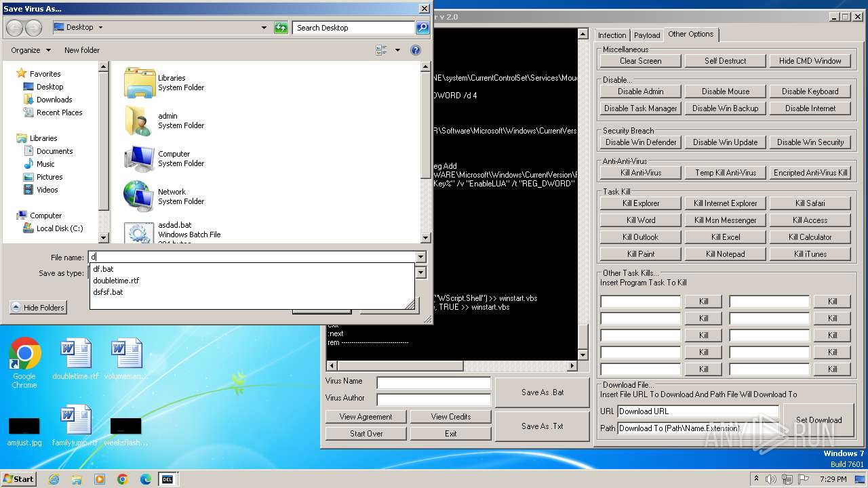Open Windows Media Player from the taskbar
The image size is (868, 488).
100,479
